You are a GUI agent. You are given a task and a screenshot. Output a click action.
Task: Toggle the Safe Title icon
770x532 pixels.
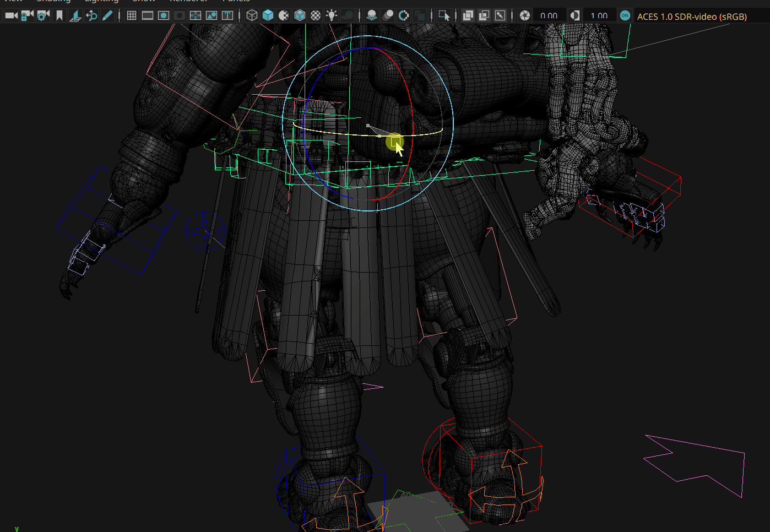[x=227, y=15]
